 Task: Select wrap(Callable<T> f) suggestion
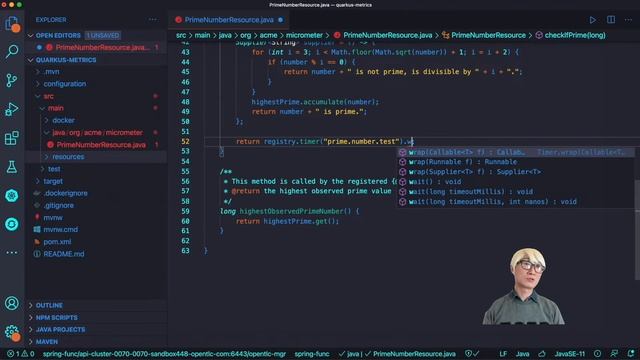click(516, 152)
